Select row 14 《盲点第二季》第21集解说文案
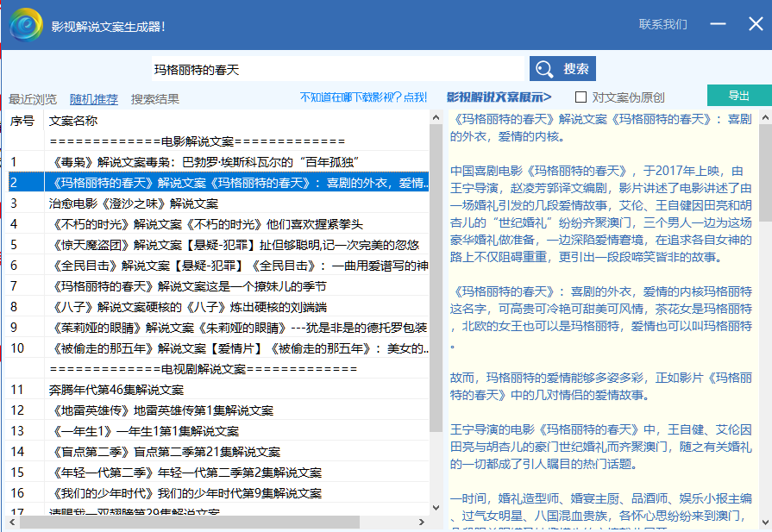This screenshot has height=532, width=772. [218, 451]
